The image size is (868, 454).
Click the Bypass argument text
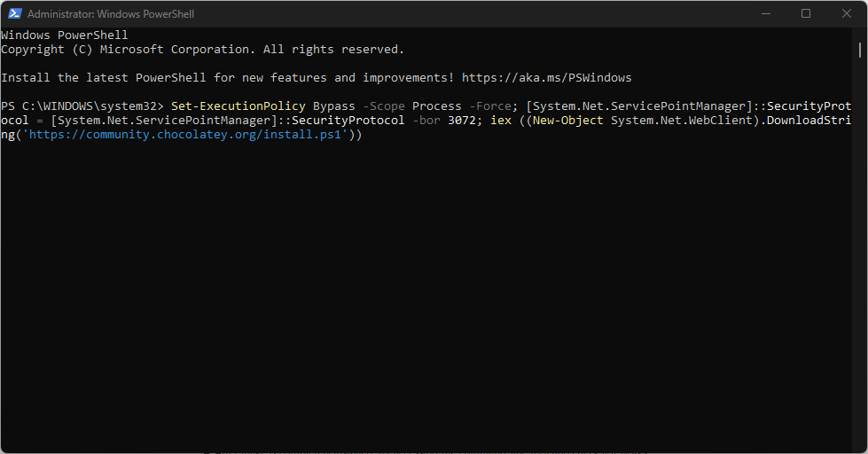[333, 106]
